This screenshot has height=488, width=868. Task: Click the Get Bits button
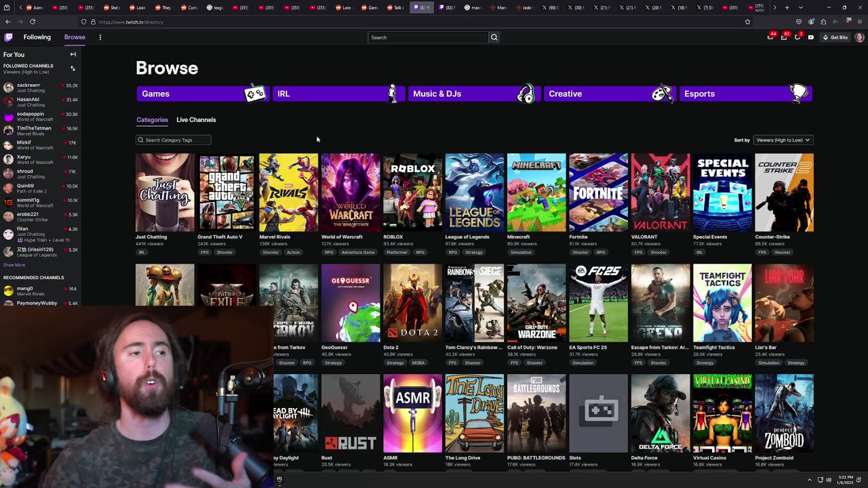click(x=835, y=37)
